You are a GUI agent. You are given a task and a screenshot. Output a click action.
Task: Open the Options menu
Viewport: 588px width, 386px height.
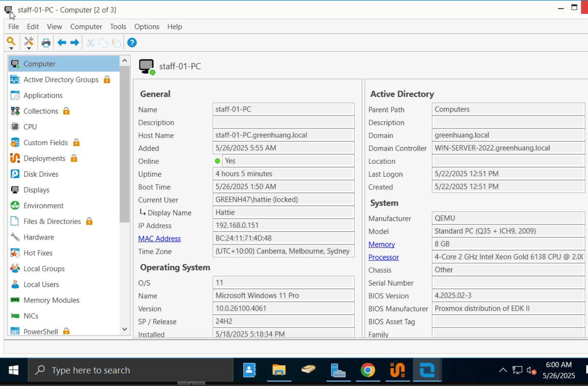coord(147,27)
